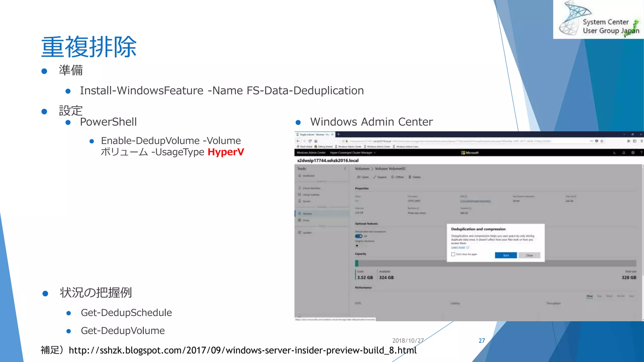Viewport: 644px width, 362px height.
Task: Click the Expand volume toolbar button
Action: click(x=380, y=177)
